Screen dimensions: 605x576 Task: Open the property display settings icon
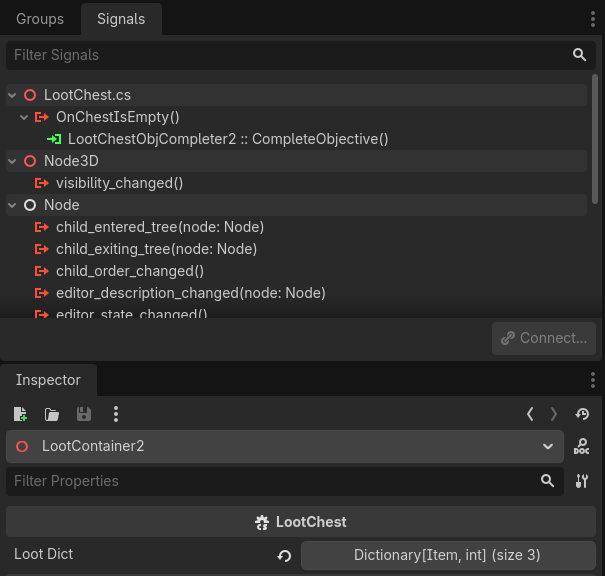pyautogui.click(x=582, y=481)
